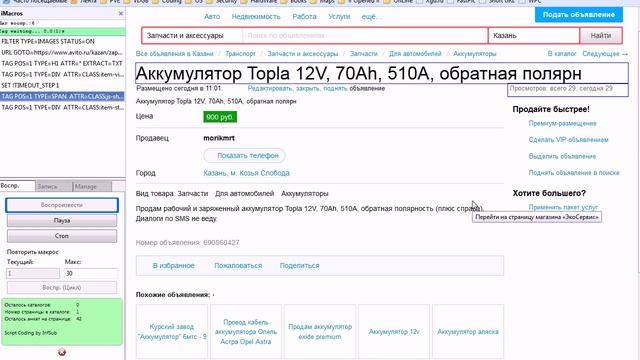Open the Транспорт breadcrumb
This screenshot has height=360, width=640.
click(x=240, y=54)
